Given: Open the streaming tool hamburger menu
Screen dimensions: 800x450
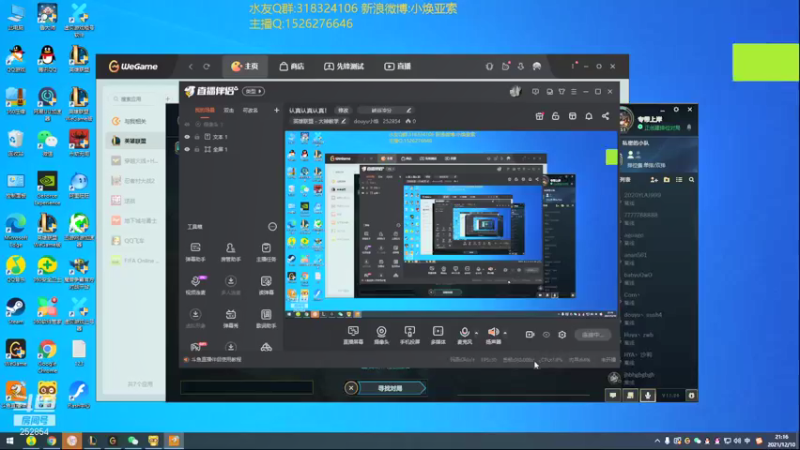Looking at the screenshot, I should point(573,92).
